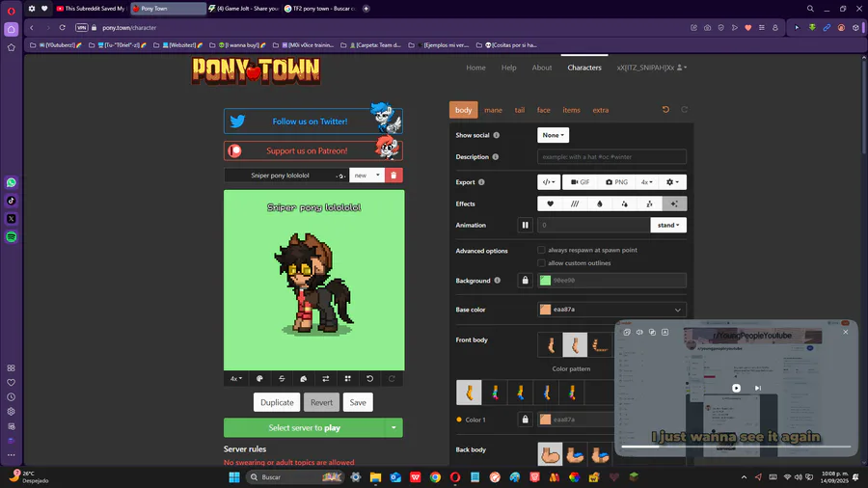Toggle the heart effect icon
The height and width of the screenshot is (488, 868).
550,203
